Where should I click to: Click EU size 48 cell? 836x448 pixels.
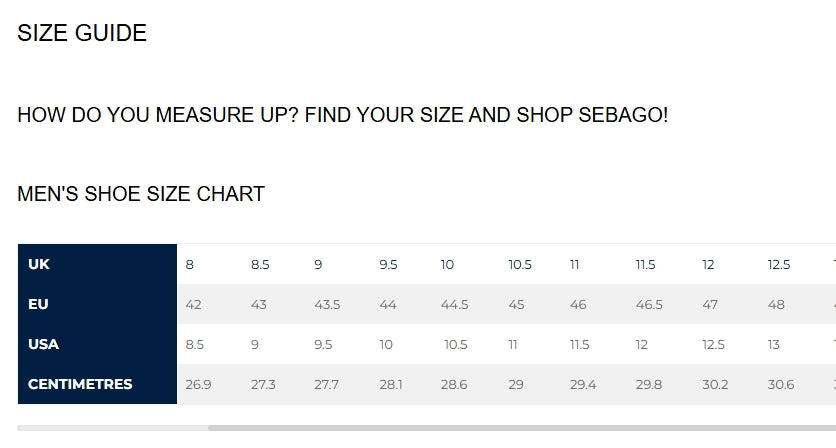pyautogui.click(x=776, y=304)
